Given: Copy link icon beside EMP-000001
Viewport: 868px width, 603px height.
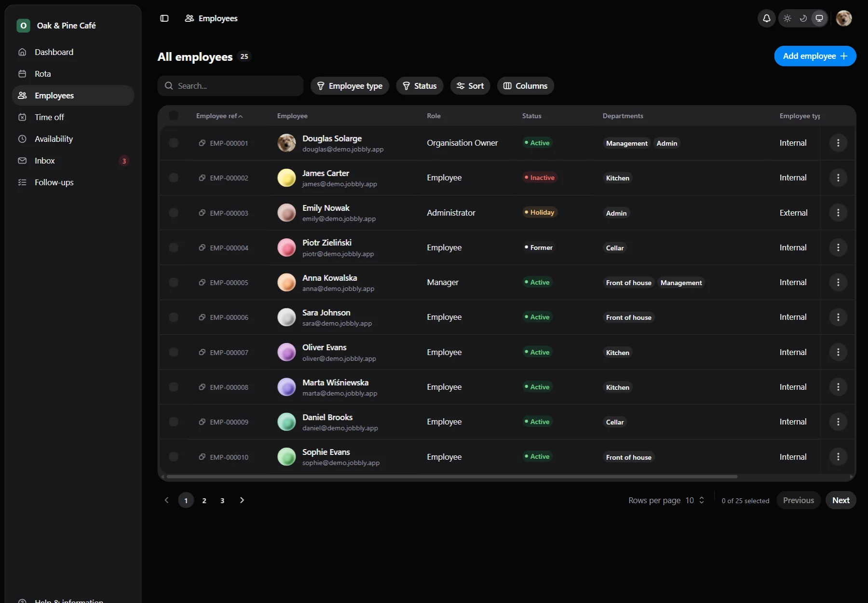Looking at the screenshot, I should tap(202, 143).
